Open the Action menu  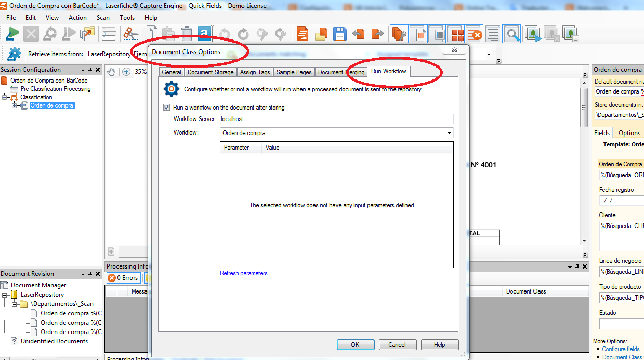[77, 18]
